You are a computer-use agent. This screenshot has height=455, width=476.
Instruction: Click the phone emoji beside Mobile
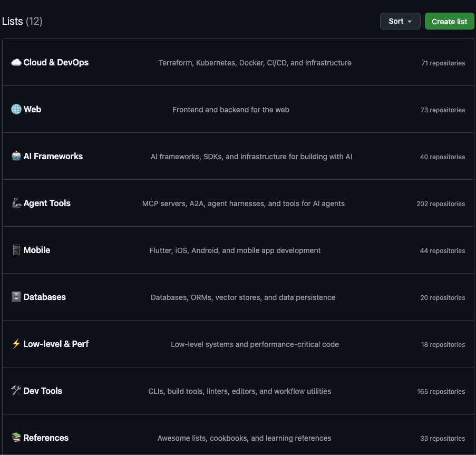point(16,250)
